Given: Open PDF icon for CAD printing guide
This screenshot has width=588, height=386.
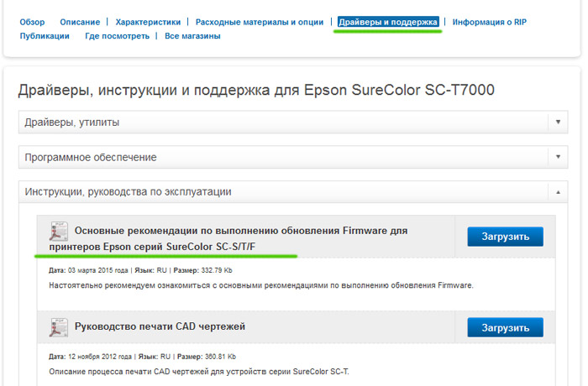Looking at the screenshot, I should click(x=59, y=327).
